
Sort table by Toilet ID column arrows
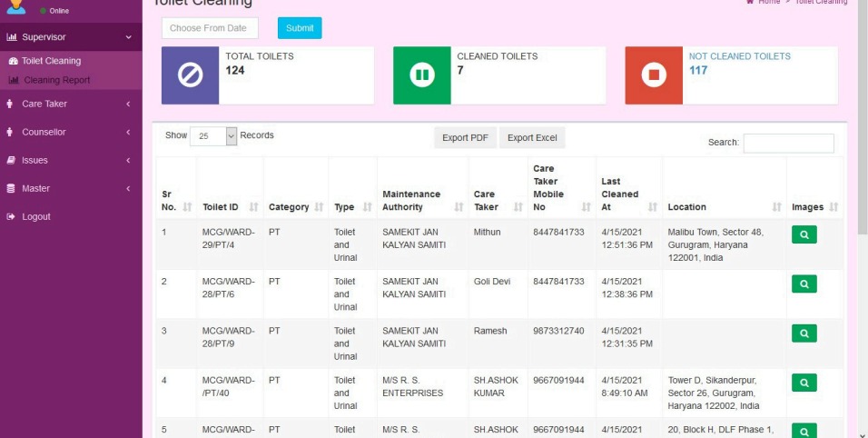pyautogui.click(x=253, y=207)
